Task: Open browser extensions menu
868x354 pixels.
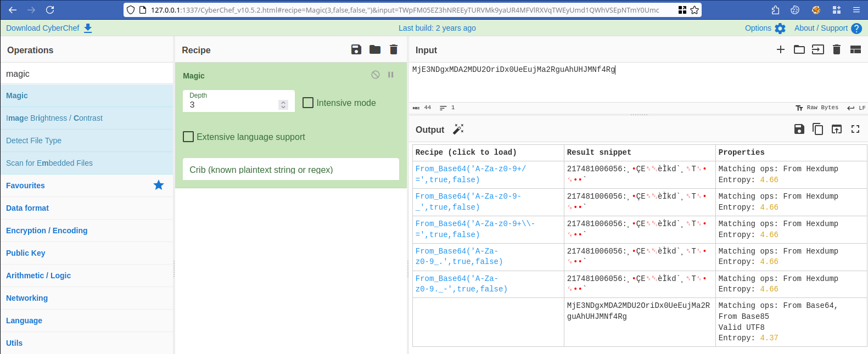Action: tap(775, 10)
